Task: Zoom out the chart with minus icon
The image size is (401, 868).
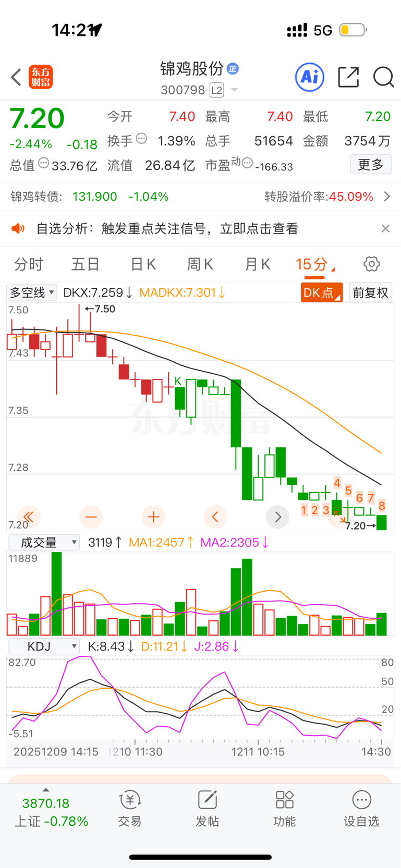Action: tap(91, 517)
